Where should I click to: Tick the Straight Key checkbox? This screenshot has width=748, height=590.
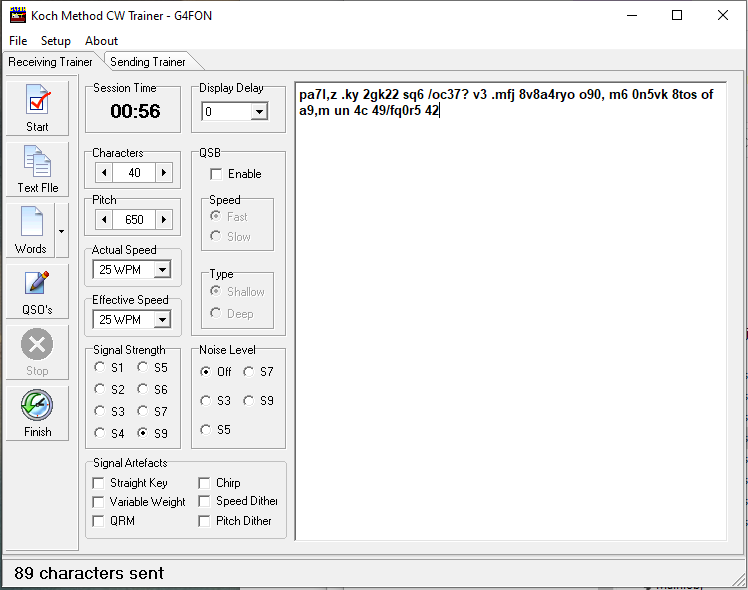(98, 483)
